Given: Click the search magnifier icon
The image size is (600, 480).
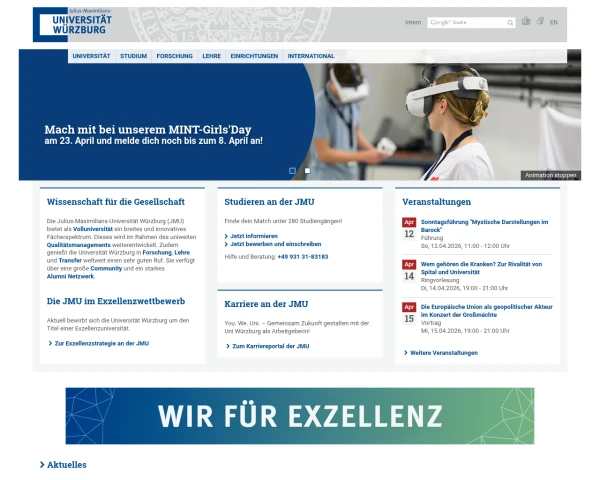Looking at the screenshot, I should 510,23.
